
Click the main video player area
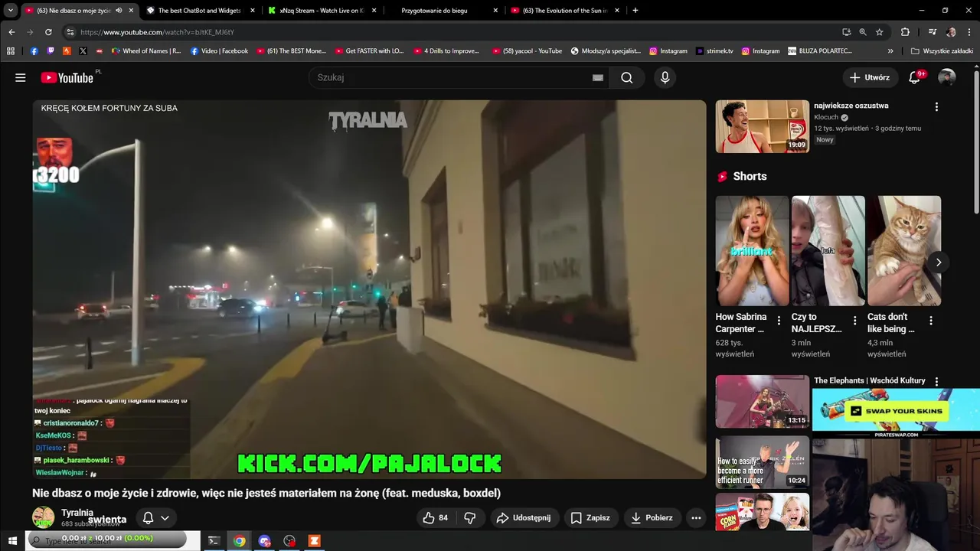click(x=369, y=289)
